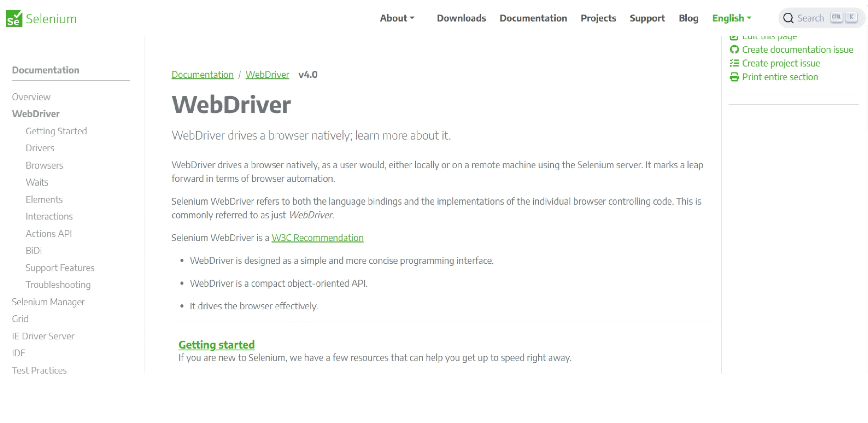This screenshot has height=423, width=868.
Task: Open Grid in the sidebar
Action: pyautogui.click(x=20, y=319)
